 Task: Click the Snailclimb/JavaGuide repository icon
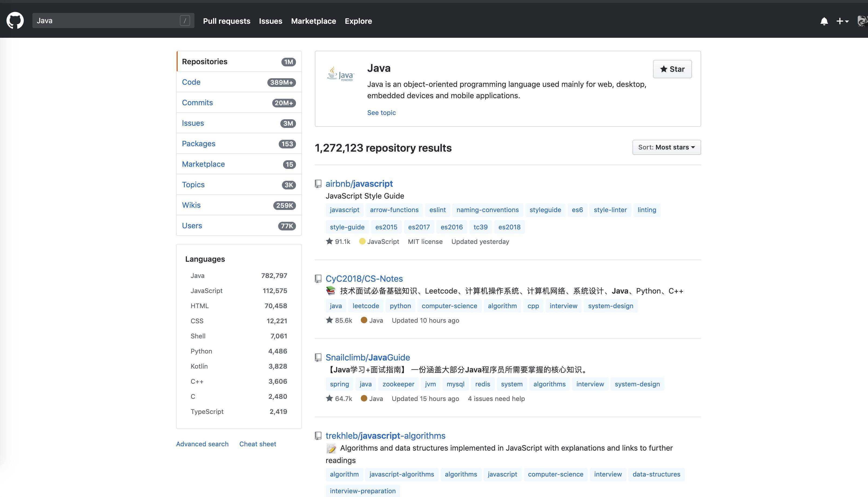click(318, 357)
